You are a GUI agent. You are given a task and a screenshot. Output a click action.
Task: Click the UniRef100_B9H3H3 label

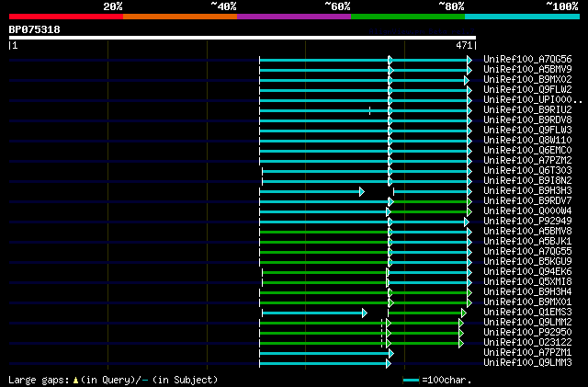point(527,191)
